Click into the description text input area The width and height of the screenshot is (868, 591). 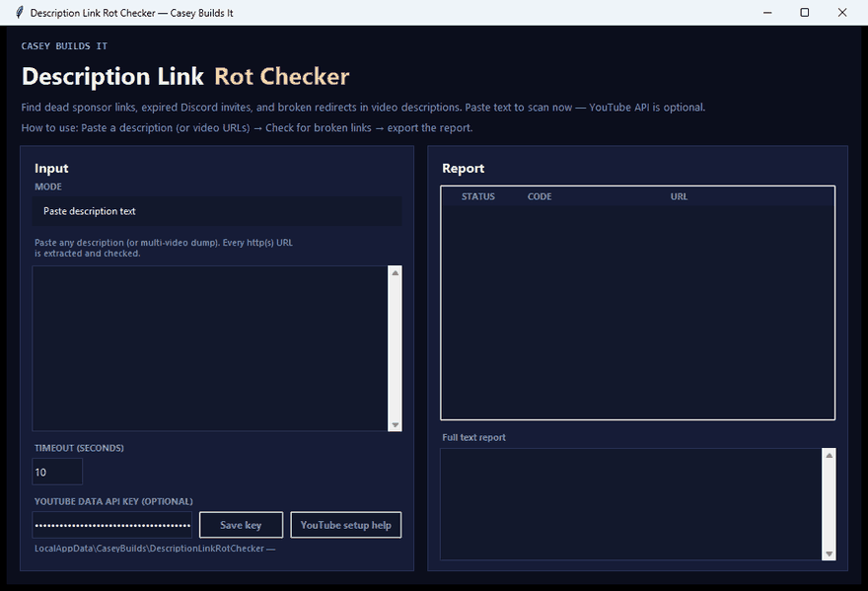point(210,348)
